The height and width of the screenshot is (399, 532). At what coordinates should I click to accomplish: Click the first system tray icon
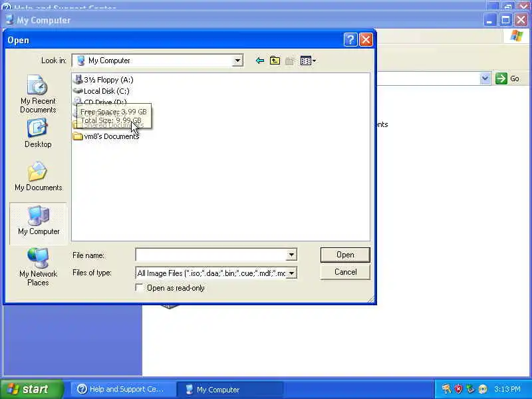446,389
